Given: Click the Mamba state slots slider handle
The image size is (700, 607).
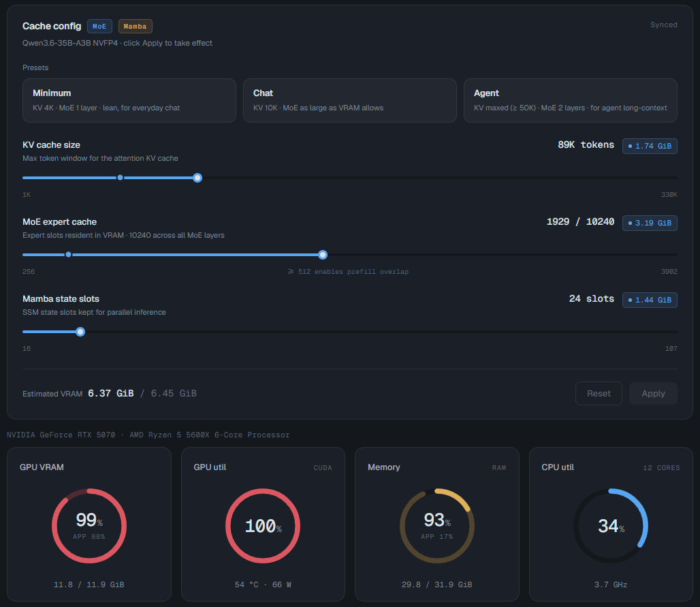Looking at the screenshot, I should (x=80, y=332).
